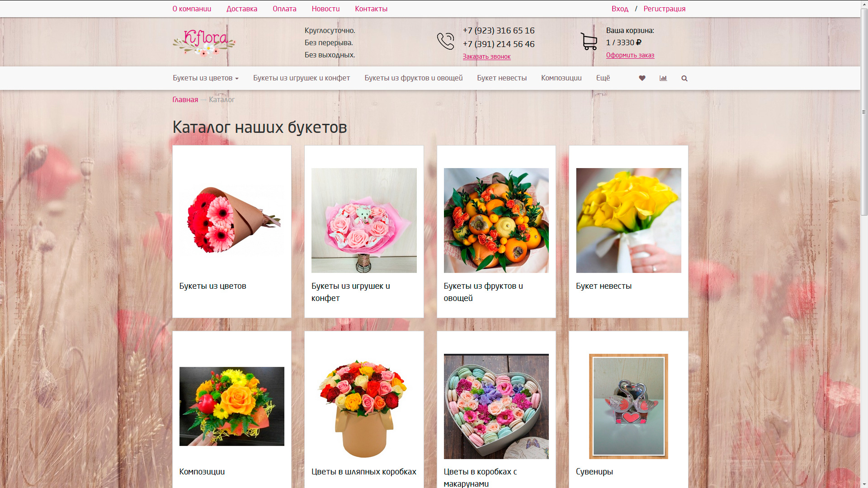The image size is (868, 488).
Task: Open the Оплата link
Action: (284, 9)
